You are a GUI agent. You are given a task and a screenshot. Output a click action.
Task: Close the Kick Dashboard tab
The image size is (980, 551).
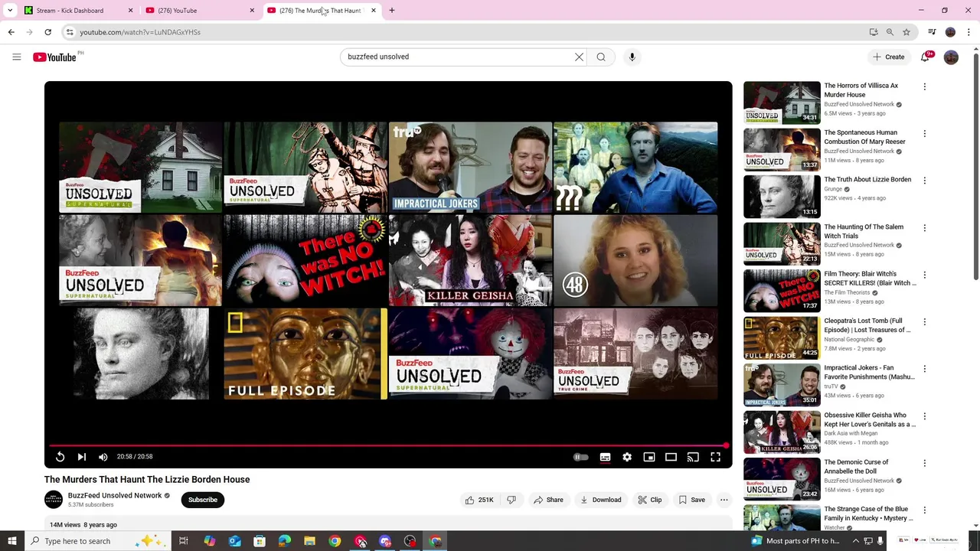tap(130, 11)
